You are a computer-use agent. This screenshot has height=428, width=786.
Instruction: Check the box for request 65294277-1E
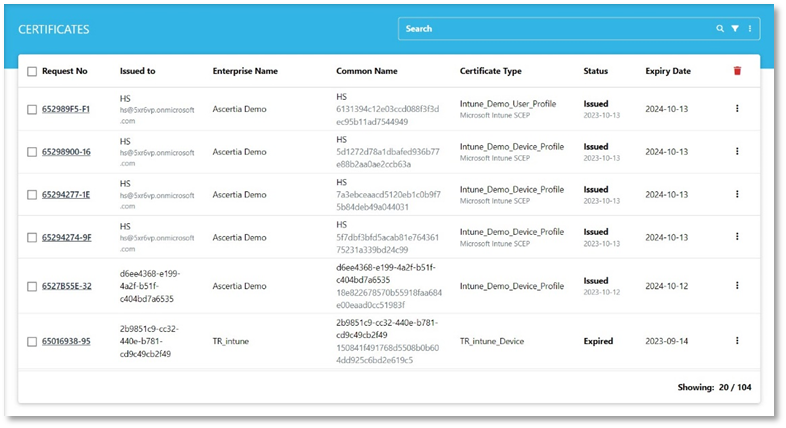tap(32, 194)
